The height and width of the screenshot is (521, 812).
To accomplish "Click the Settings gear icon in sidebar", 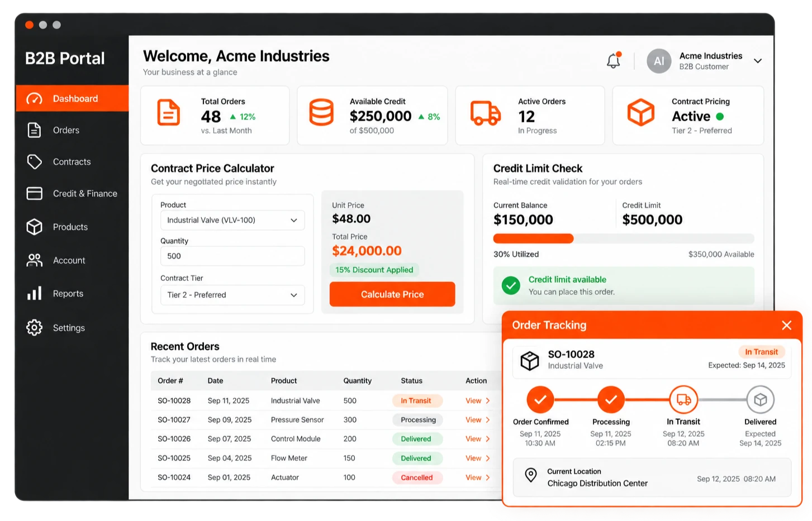I will [x=34, y=328].
